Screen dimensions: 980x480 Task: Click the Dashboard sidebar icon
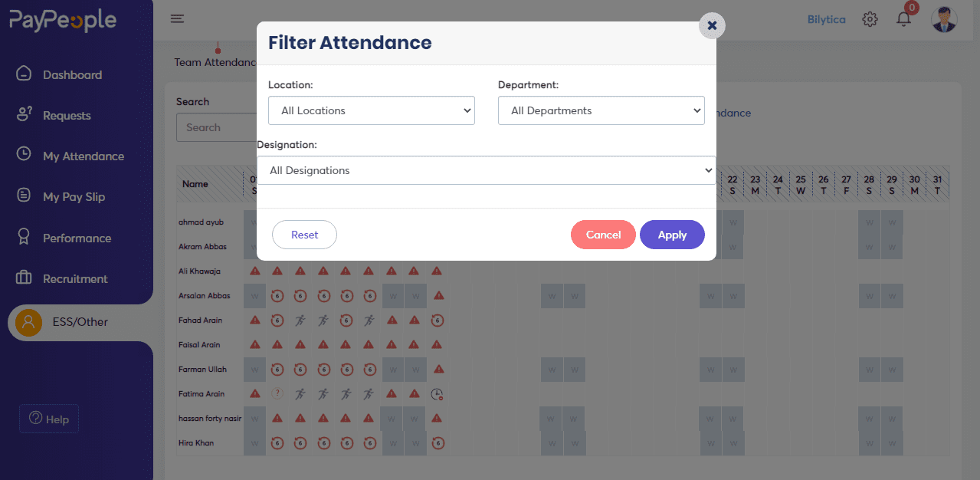click(24, 74)
